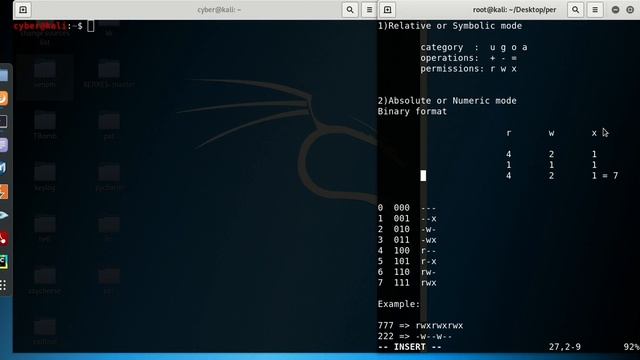Click line '2)Absolute or Numeric mode'
This screenshot has height=360, width=640.
click(447, 100)
